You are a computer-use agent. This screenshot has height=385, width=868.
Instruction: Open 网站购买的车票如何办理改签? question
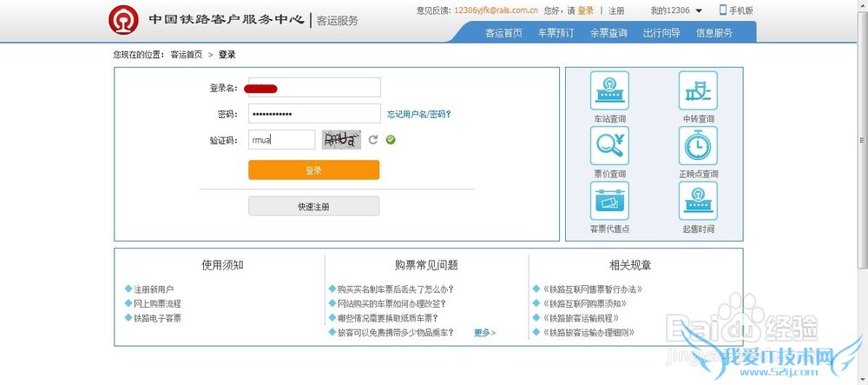coord(392,303)
